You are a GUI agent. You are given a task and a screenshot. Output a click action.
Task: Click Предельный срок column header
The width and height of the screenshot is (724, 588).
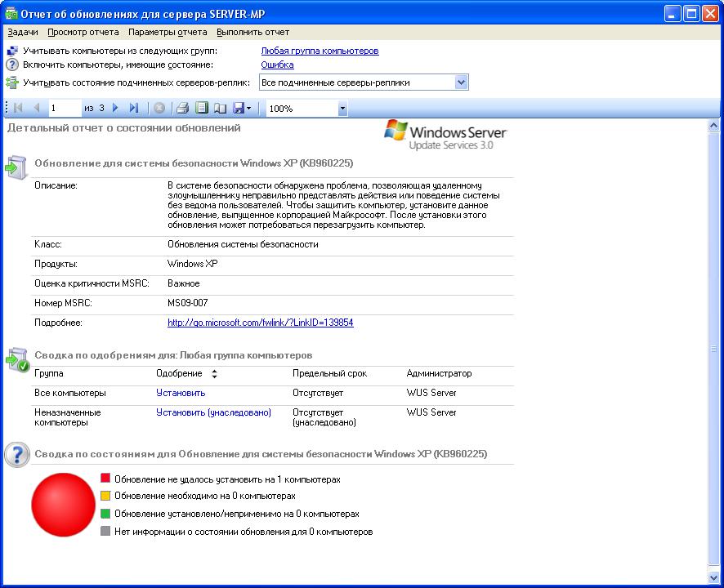329,373
